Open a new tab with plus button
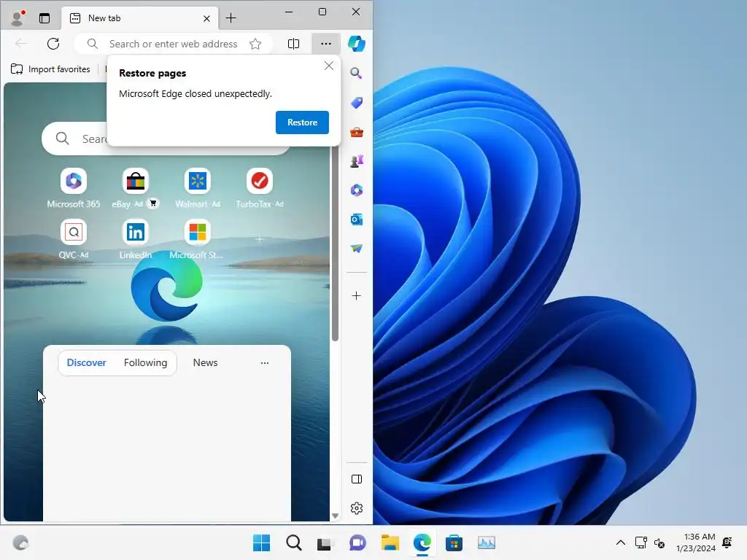747x560 pixels. 231,18
